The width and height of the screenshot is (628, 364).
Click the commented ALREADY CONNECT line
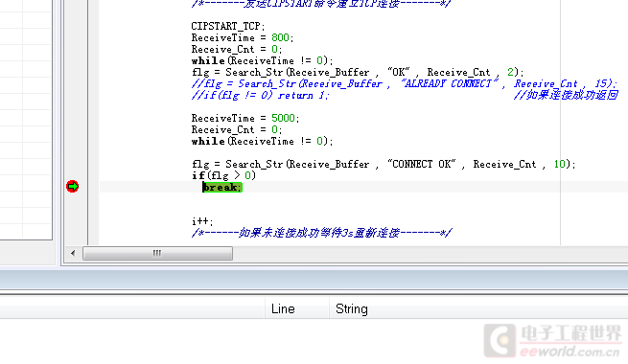(x=404, y=83)
